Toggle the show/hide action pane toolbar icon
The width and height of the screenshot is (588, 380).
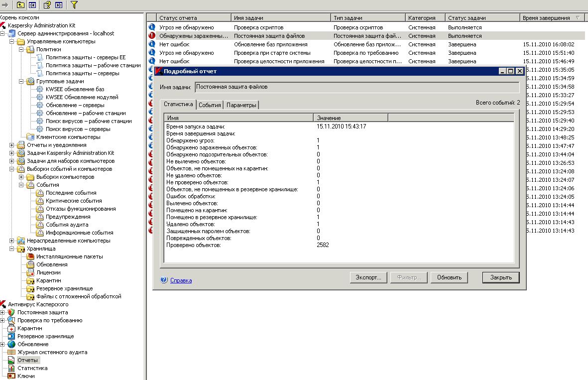tap(59, 5)
